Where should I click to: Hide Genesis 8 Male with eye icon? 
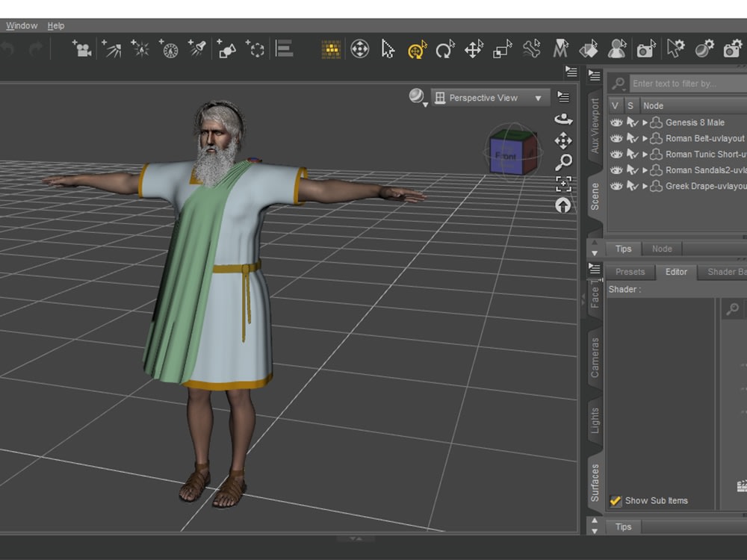616,122
